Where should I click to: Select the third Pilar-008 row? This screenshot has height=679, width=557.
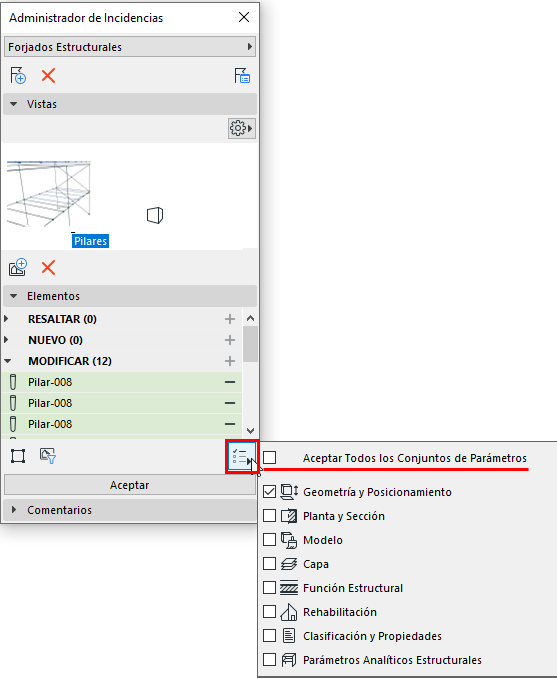(x=122, y=424)
